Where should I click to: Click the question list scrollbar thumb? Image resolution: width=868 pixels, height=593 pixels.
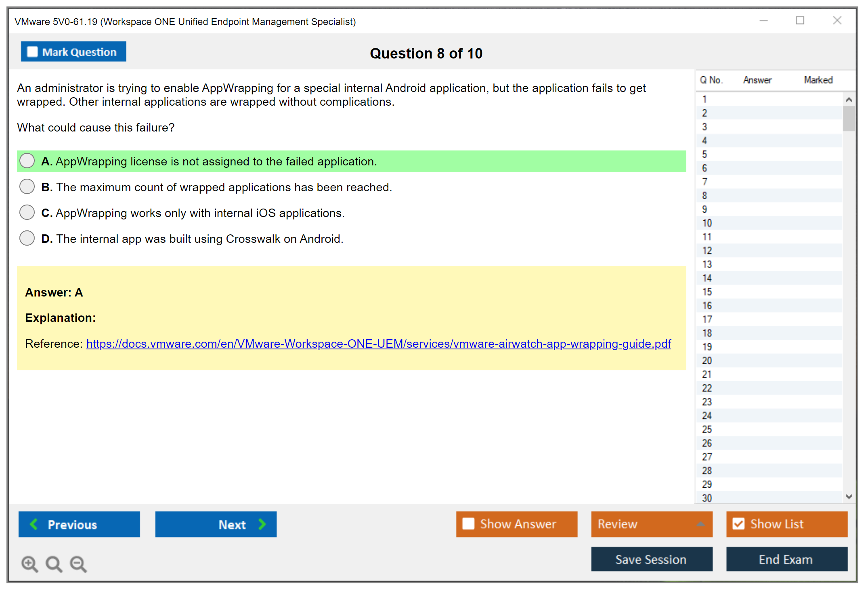(x=849, y=118)
